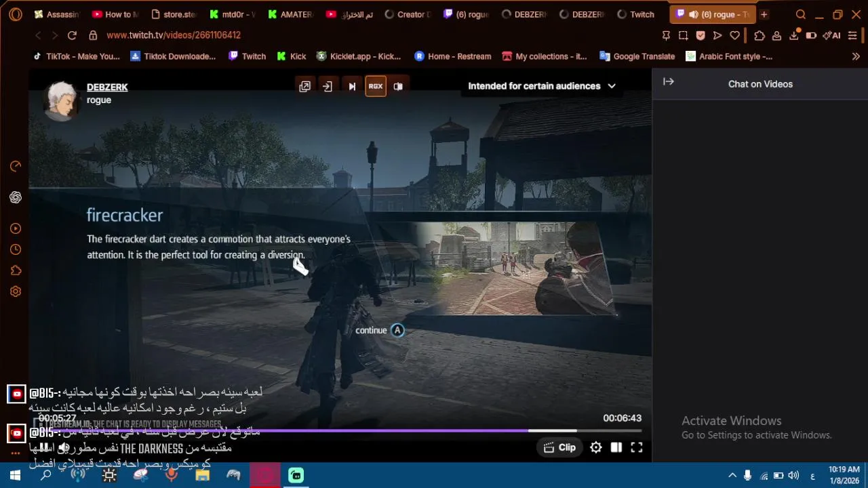Open the My collections bookmark

coord(545,56)
